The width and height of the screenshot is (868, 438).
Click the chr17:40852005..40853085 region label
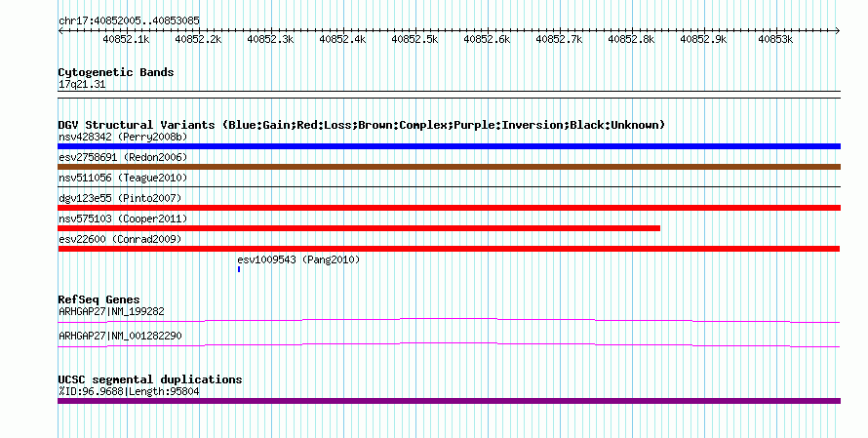[x=129, y=21]
